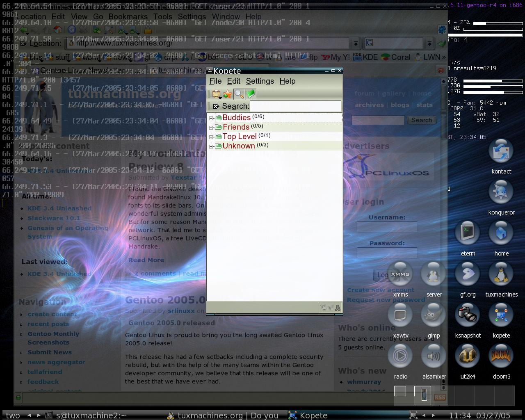Toggle Kopete magnifier search bar button
The width and height of the screenshot is (525, 420).
(x=239, y=94)
